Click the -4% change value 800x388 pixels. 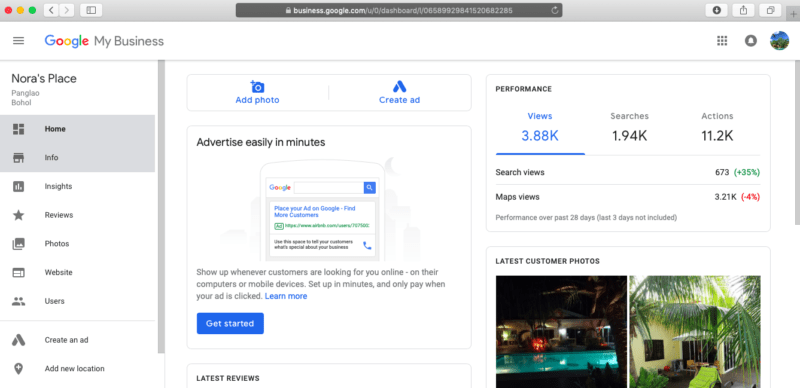click(x=751, y=197)
